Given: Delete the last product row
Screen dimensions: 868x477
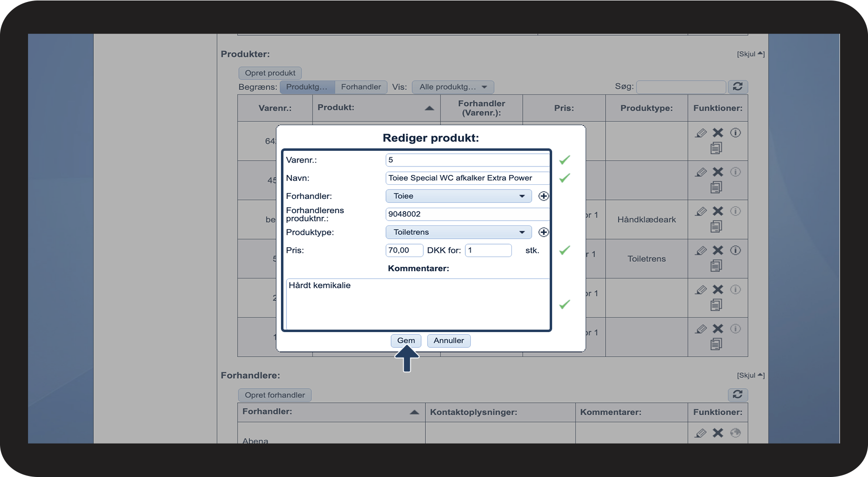Looking at the screenshot, I should point(718,329).
